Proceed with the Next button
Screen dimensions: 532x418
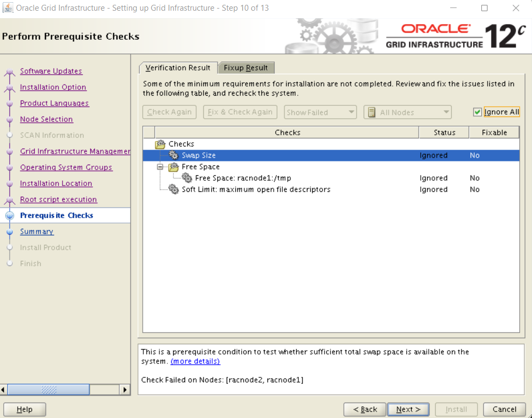[408, 409]
